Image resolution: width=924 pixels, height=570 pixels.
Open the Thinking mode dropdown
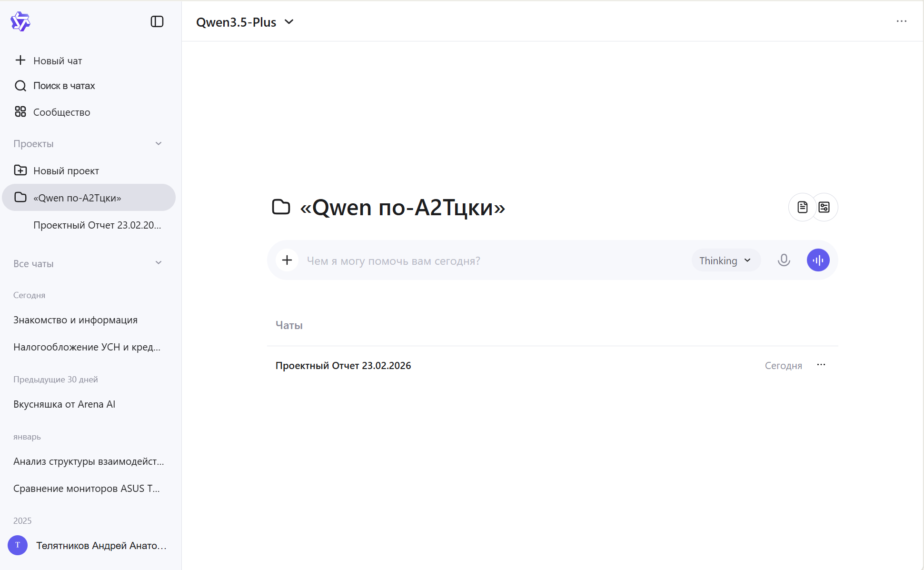[725, 260]
